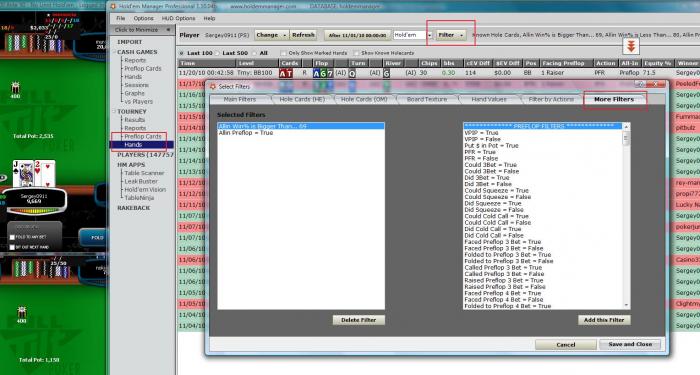Select 'Did 3Bet = True' in filter list
The height and width of the screenshot is (375, 700).
(x=487, y=178)
